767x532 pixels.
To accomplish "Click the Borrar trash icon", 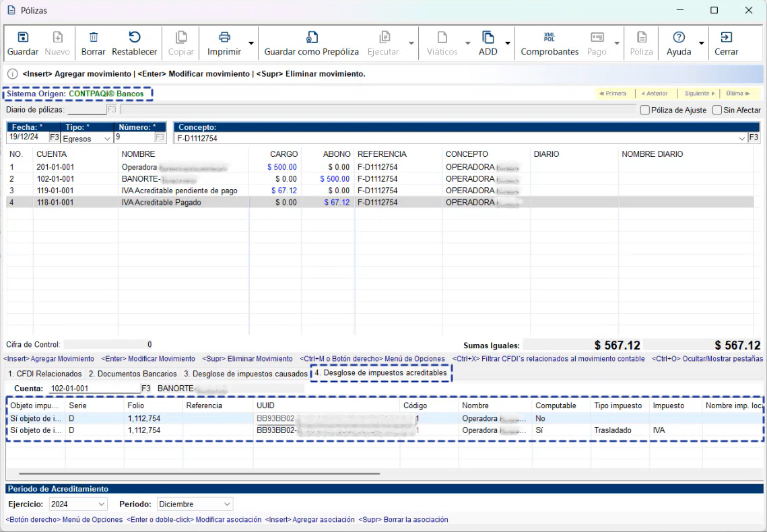I will point(94,38).
